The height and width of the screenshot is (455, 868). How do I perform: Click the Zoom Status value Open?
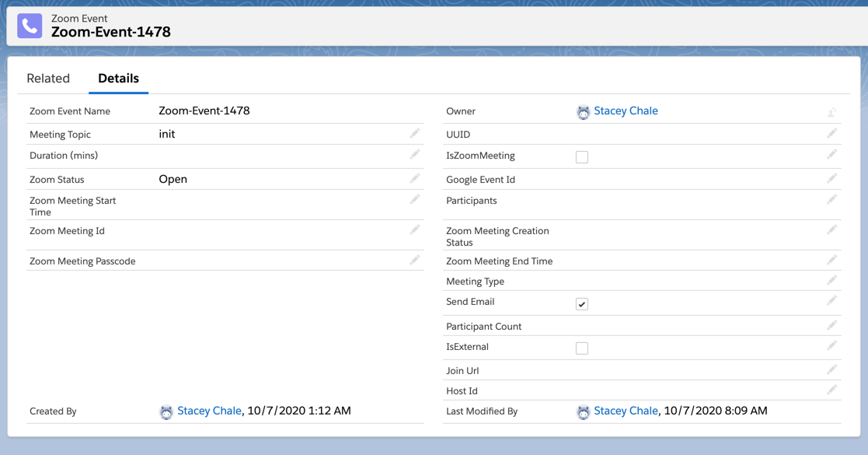pos(173,179)
